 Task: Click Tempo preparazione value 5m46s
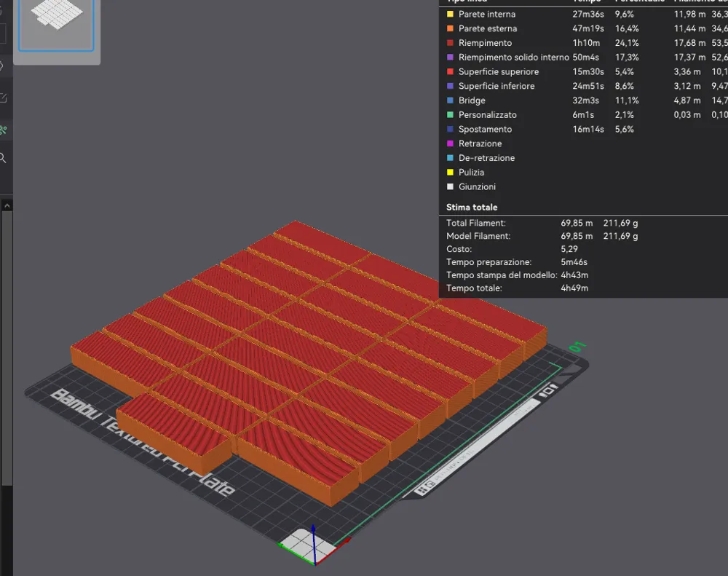point(574,262)
